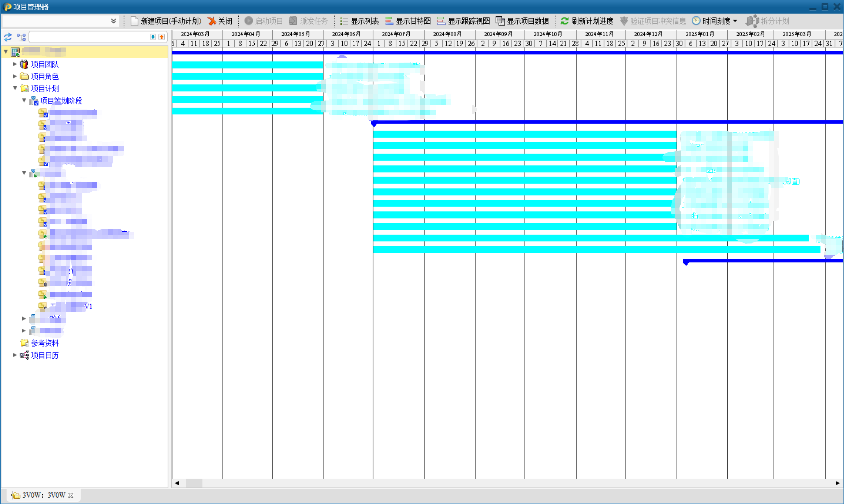Switch to list view via 显示列表
Image resolution: width=844 pixels, height=504 pixels.
(359, 21)
